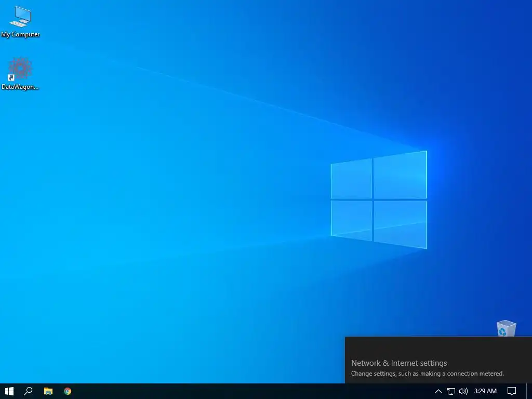Open the Windows Start menu
The image size is (532, 399).
point(9,391)
